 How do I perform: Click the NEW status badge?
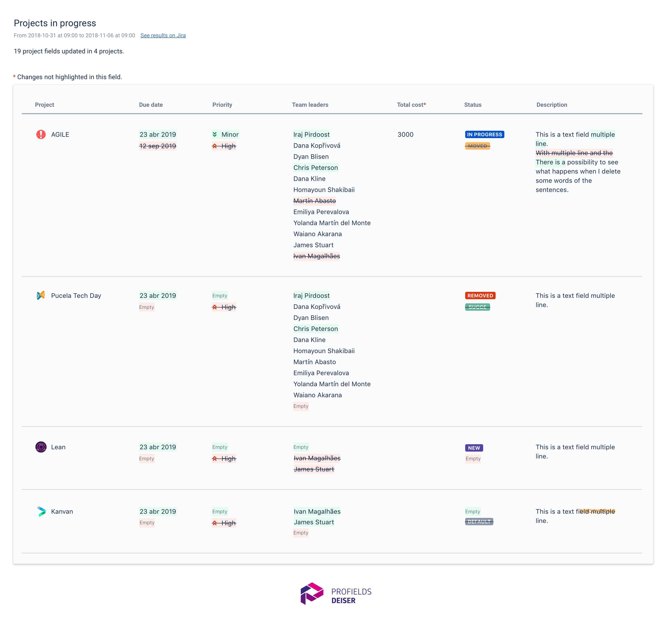tap(474, 448)
